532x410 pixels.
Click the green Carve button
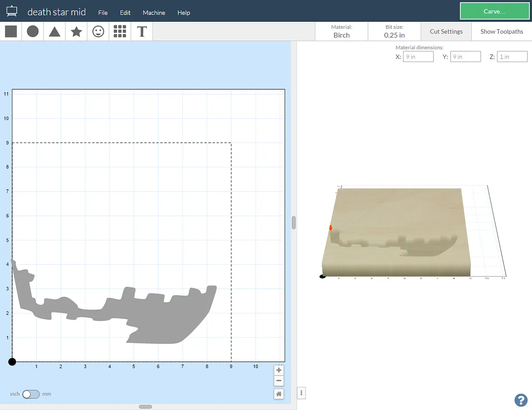coord(494,12)
